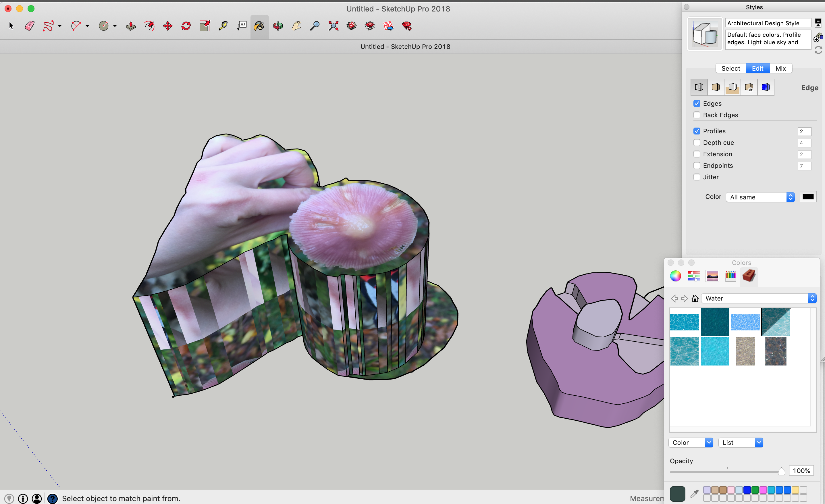Viewport: 825px width, 504px height.
Task: Disable the Profiles checkbox
Action: coord(697,131)
